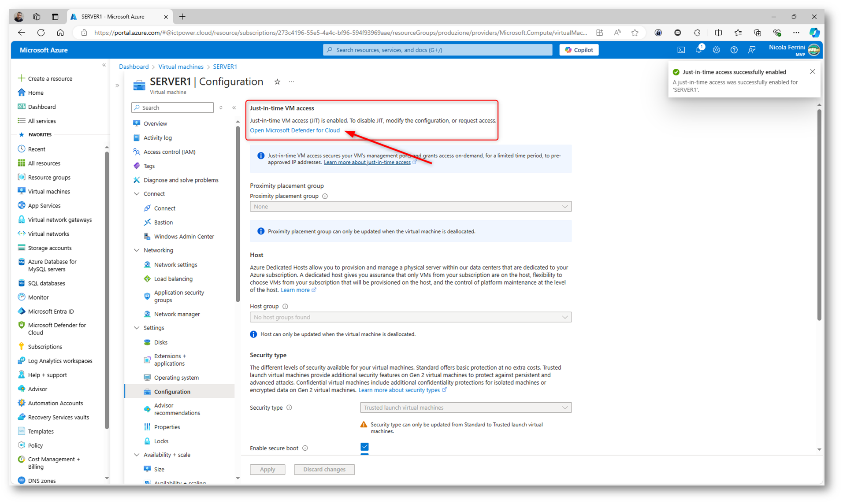Viewport: 843px width, 504px height.
Task: Open the Proximity placement group dropdown
Action: [x=411, y=207]
